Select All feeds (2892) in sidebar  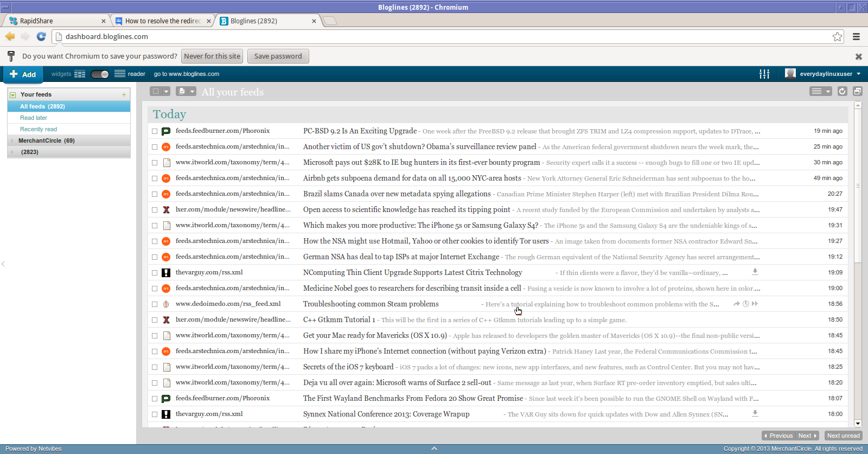click(x=69, y=106)
